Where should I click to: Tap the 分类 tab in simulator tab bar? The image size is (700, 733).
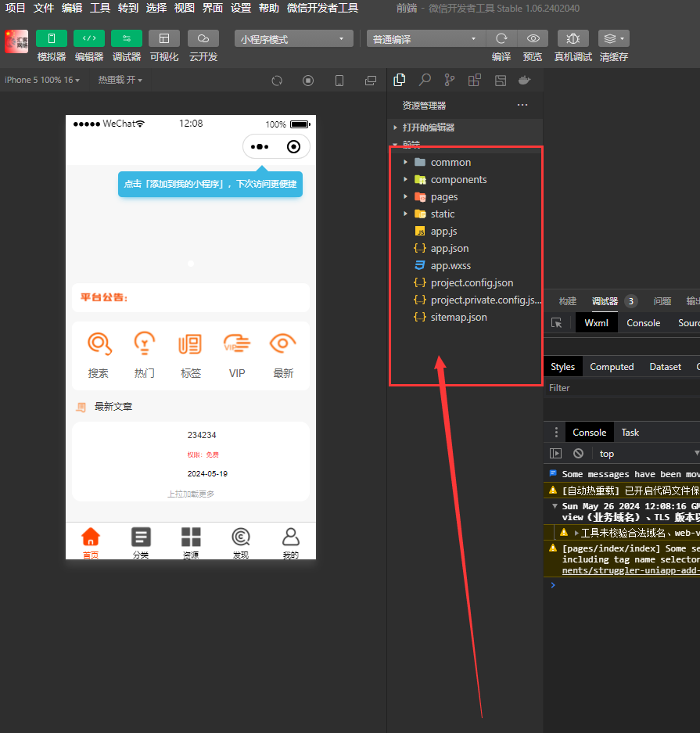point(141,542)
